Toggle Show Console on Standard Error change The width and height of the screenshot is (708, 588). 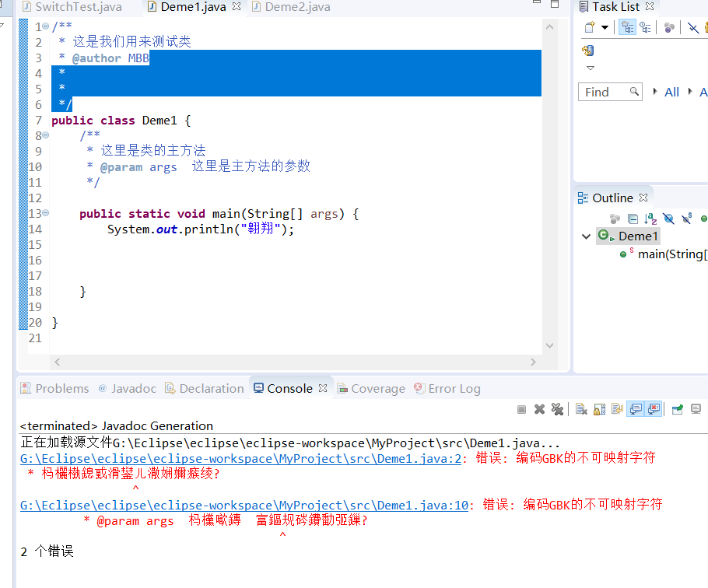pos(654,409)
